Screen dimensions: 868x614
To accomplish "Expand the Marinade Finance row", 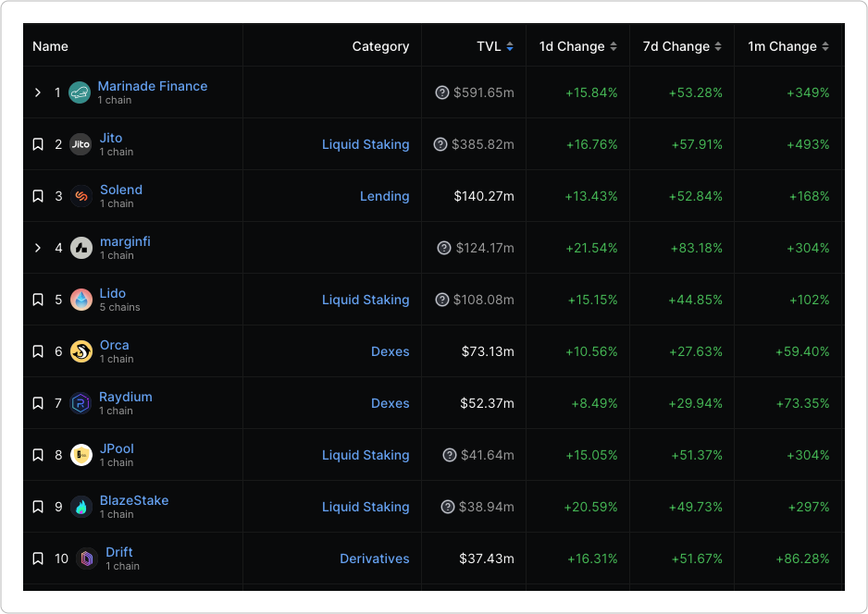I will (x=38, y=92).
